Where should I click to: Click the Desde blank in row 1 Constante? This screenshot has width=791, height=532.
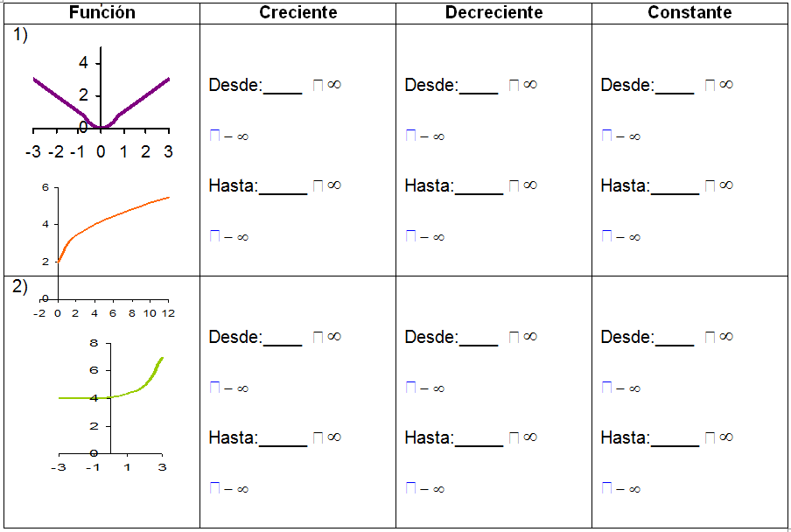pos(675,86)
